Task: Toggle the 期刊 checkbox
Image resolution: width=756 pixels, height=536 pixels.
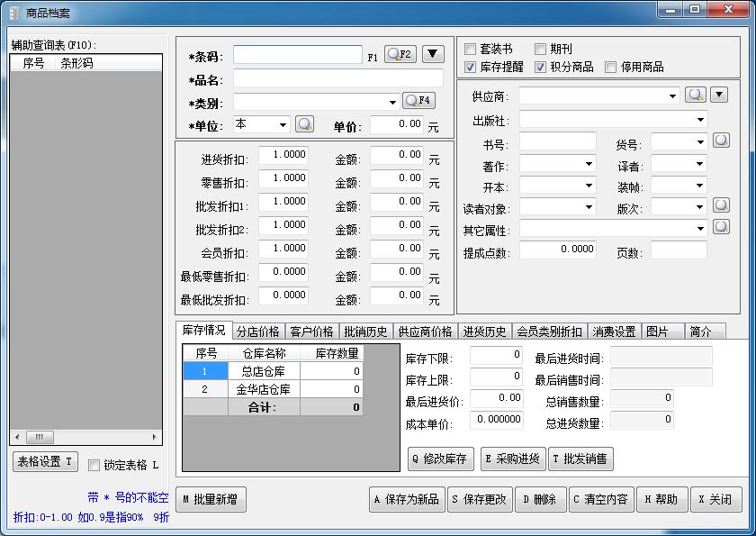Action: click(540, 49)
